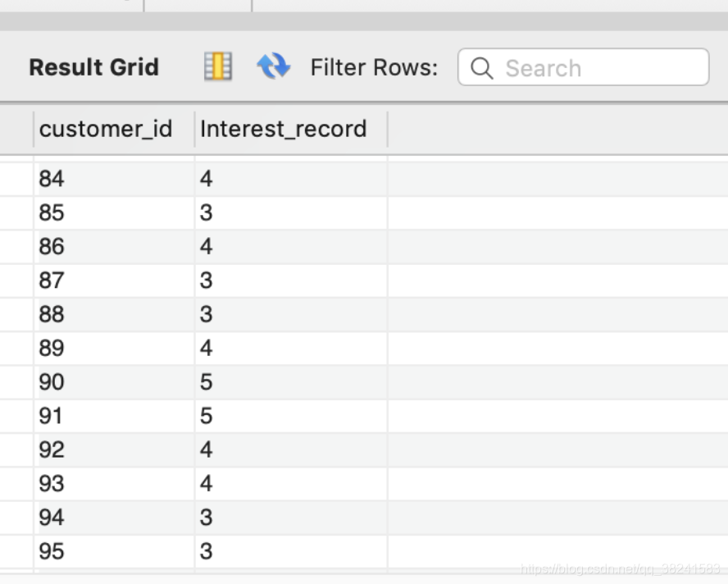Select the Result Grid label
Viewport: 728px width, 584px height.
[x=93, y=67]
